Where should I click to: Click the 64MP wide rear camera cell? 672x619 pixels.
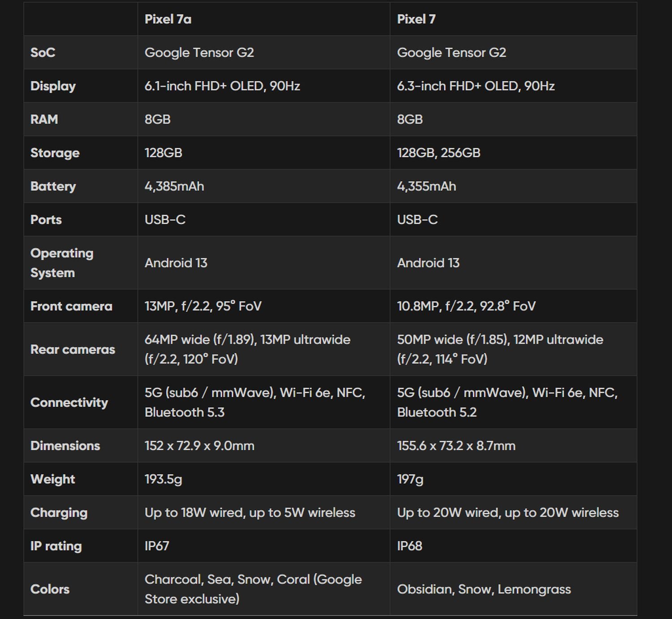pos(247,349)
